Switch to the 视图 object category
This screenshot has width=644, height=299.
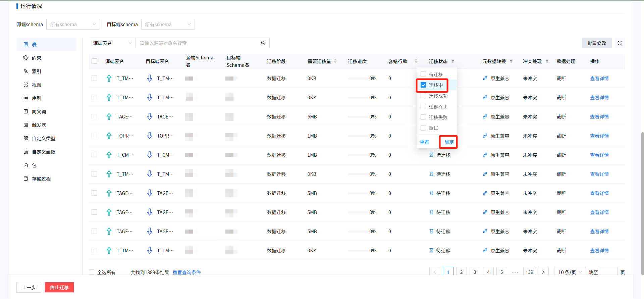point(47,85)
